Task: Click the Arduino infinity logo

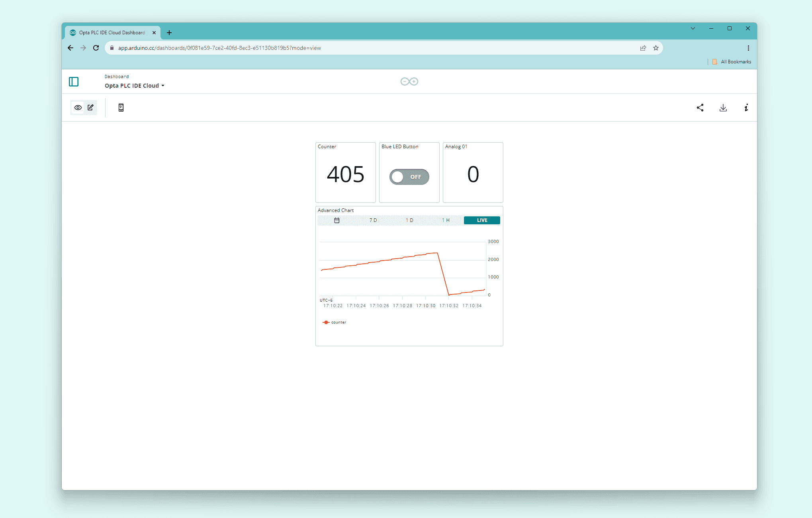Action: click(409, 82)
